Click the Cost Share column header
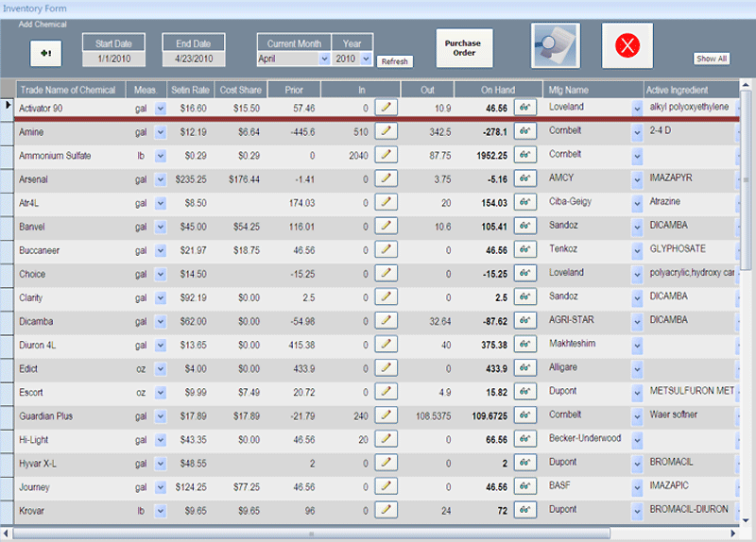 tap(241, 90)
